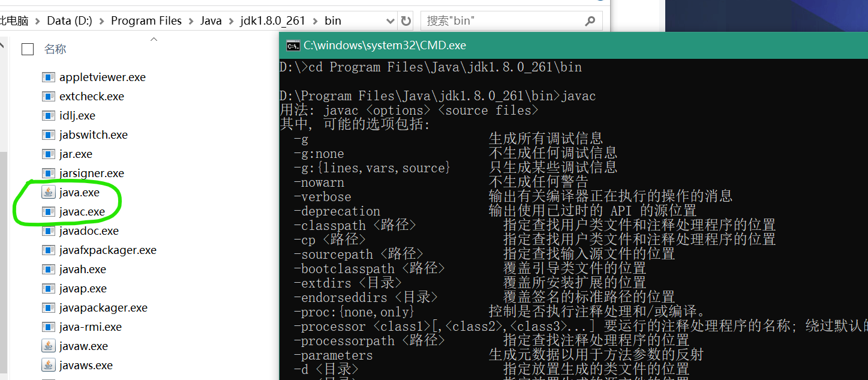Image resolution: width=868 pixels, height=380 pixels.
Task: Click the javaw.exe coffee cup icon
Action: 49,346
